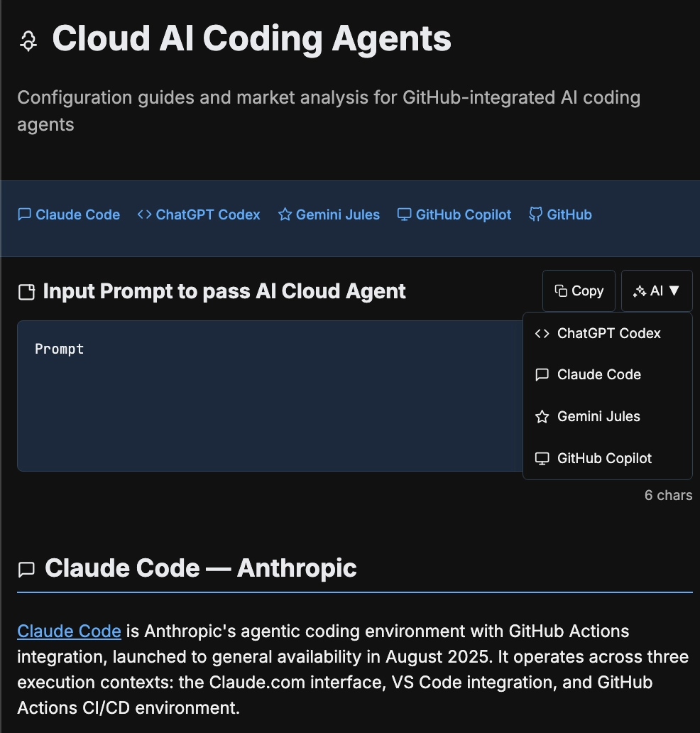The width and height of the screenshot is (700, 733).
Task: Open the Claude Code hyperlink in the description
Action: click(69, 631)
